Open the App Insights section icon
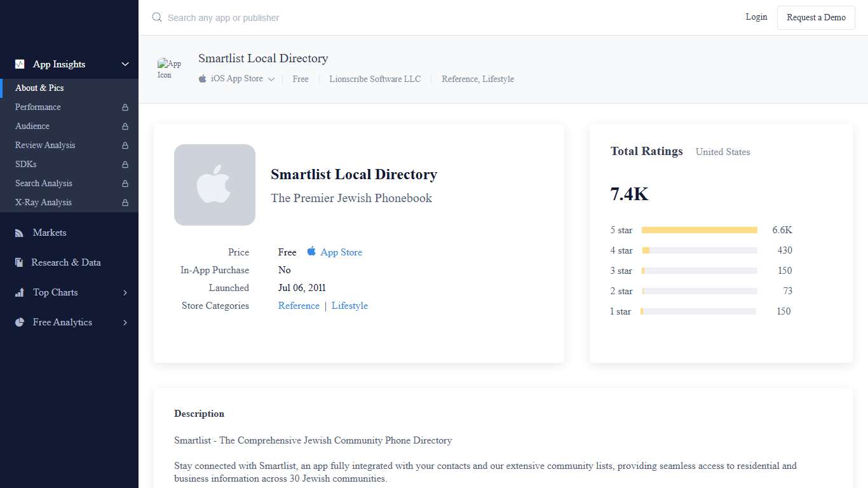The height and width of the screenshot is (488, 868). (19, 64)
